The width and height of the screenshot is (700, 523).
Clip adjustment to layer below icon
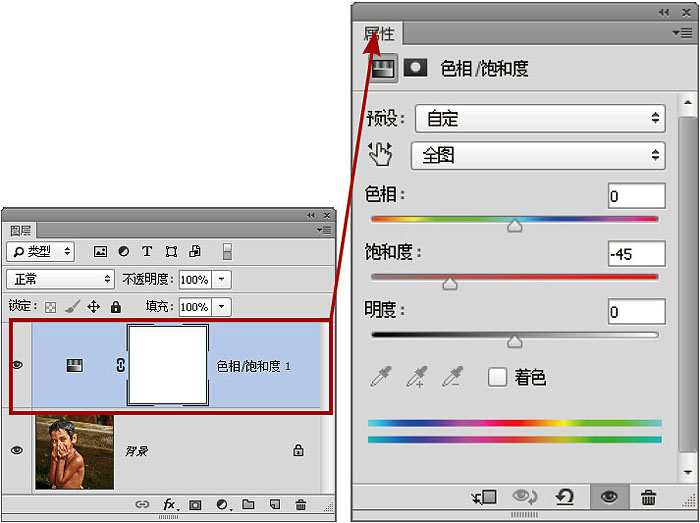click(x=487, y=497)
